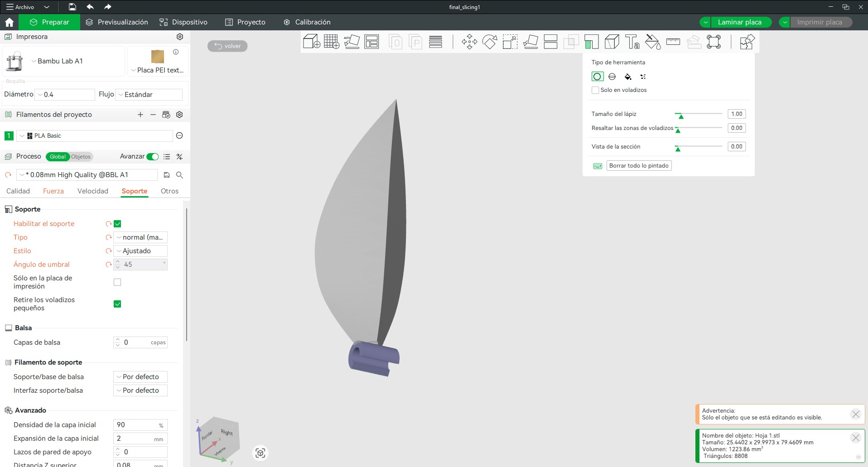Uncheck Retire los voladizos pequeños
The image size is (868, 467).
(117, 304)
